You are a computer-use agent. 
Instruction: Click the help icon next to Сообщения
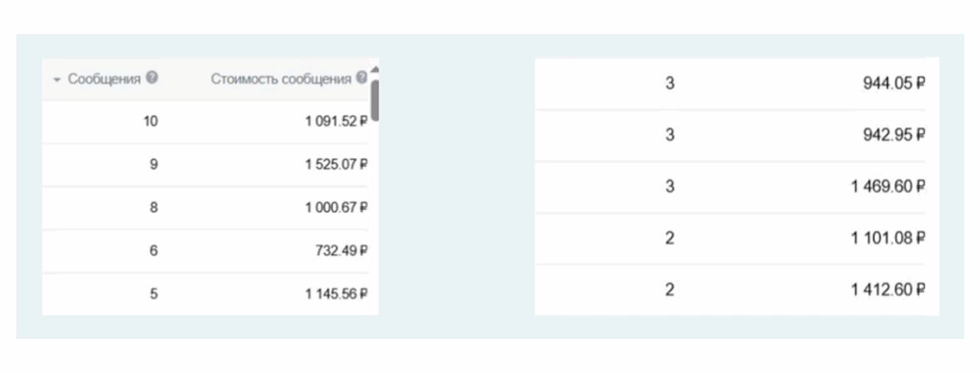tap(152, 78)
